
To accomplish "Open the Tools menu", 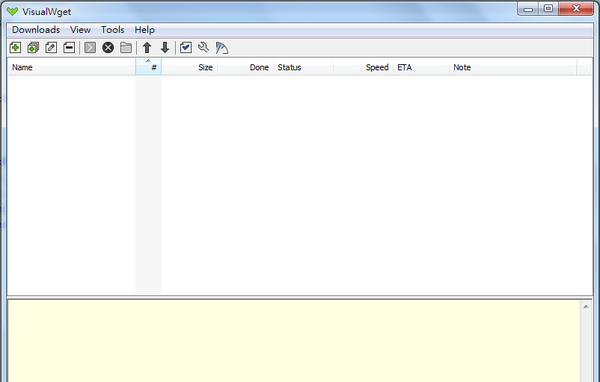I will point(112,30).
